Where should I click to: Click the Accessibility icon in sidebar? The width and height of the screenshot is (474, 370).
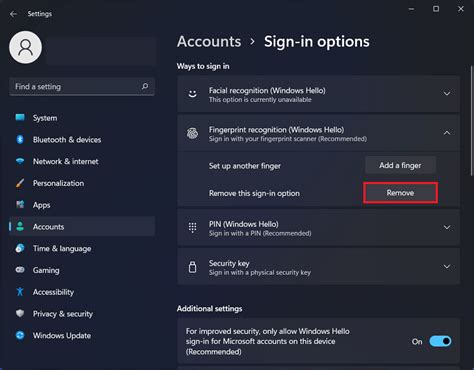[x=20, y=292]
